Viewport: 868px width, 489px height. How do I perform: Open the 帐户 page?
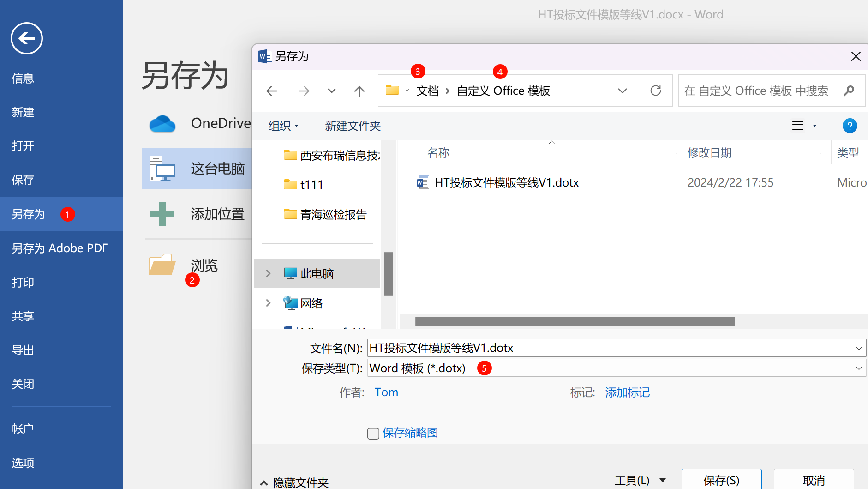(x=23, y=429)
